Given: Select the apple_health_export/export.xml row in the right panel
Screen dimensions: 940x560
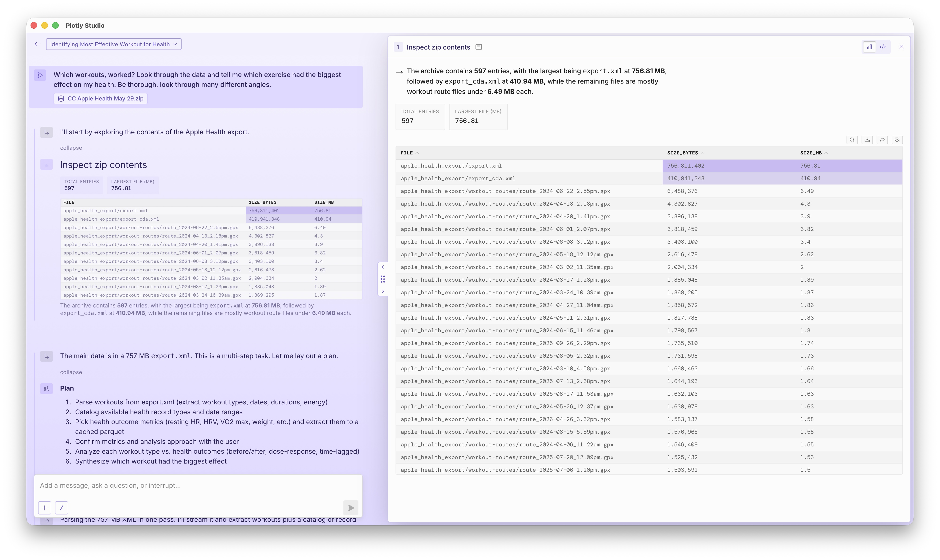Looking at the screenshot, I should pos(649,166).
